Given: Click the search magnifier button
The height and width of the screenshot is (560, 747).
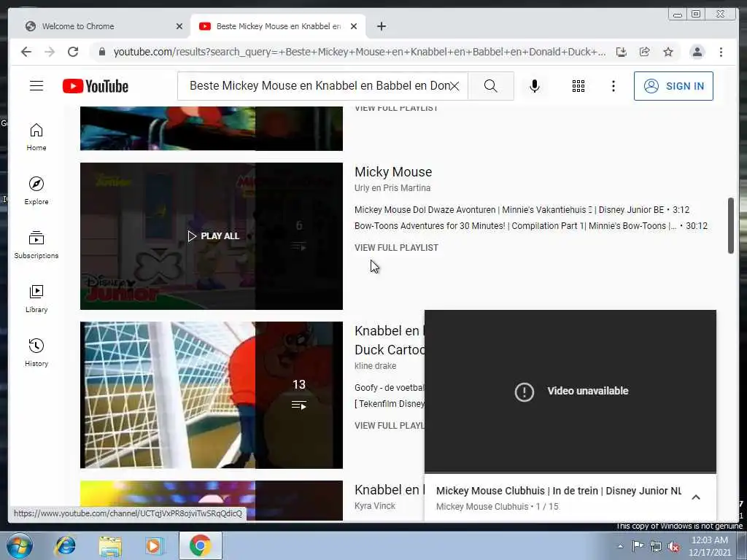Looking at the screenshot, I should click(491, 86).
